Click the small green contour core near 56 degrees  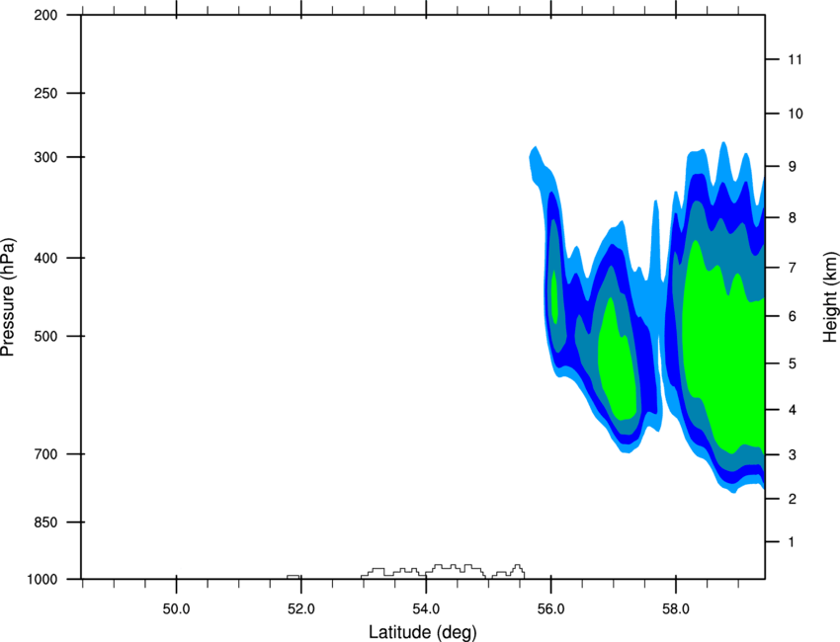point(554,297)
